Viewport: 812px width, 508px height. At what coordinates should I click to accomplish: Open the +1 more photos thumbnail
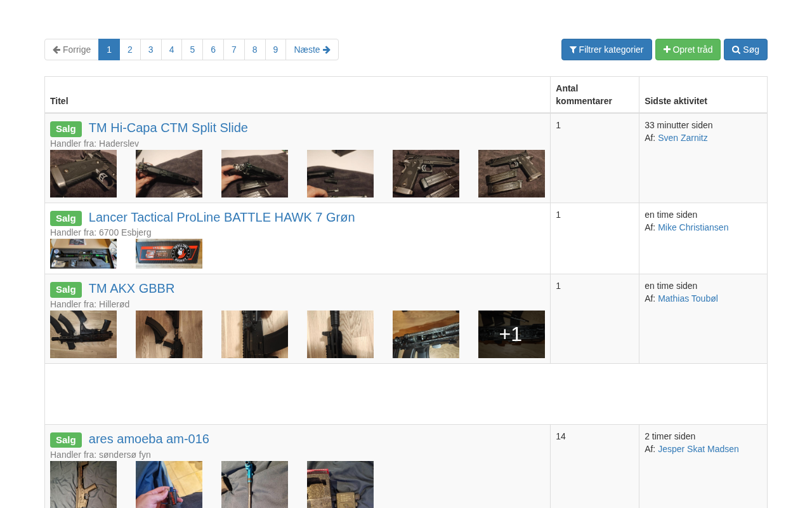point(511,334)
